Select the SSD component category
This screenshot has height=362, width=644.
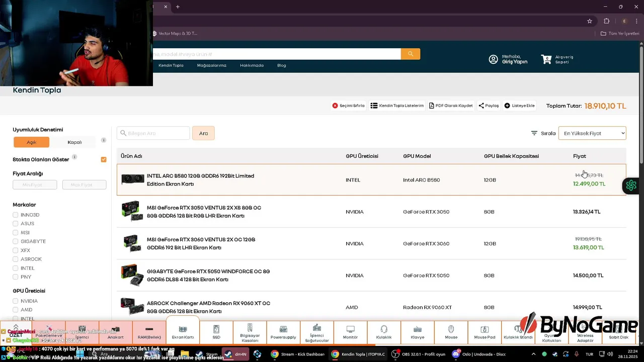pyautogui.click(x=216, y=332)
